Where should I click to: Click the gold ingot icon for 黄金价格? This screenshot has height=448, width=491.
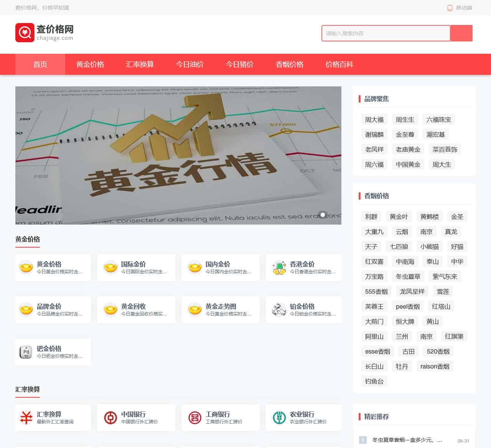[x=26, y=267]
